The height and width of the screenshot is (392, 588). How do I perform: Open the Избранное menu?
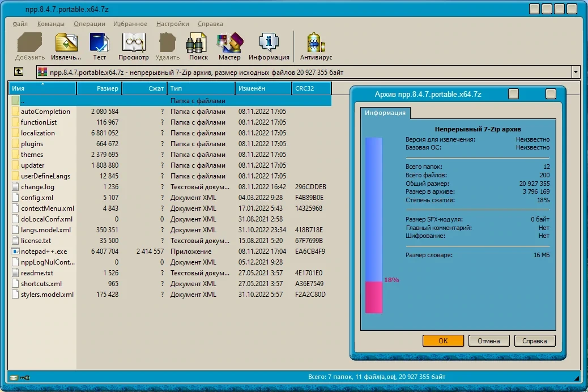point(130,24)
